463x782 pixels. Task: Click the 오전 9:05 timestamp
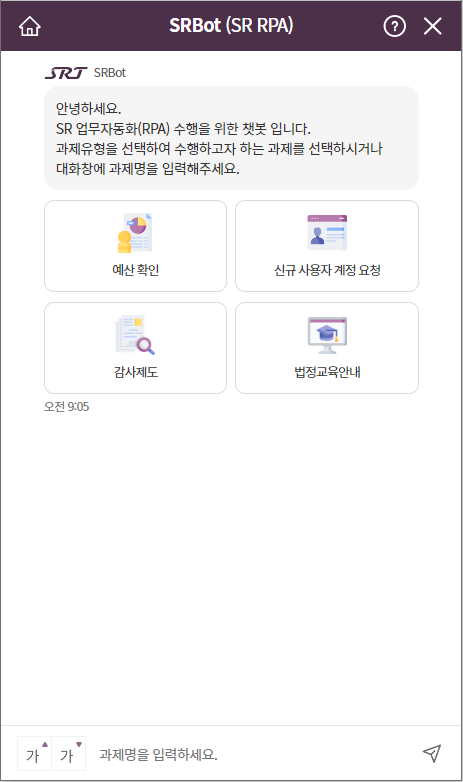(x=66, y=406)
